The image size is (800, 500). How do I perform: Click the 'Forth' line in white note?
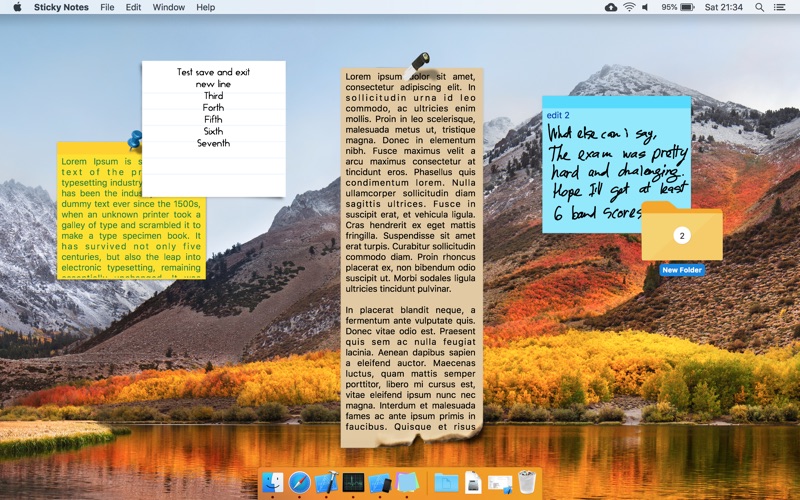click(213, 107)
